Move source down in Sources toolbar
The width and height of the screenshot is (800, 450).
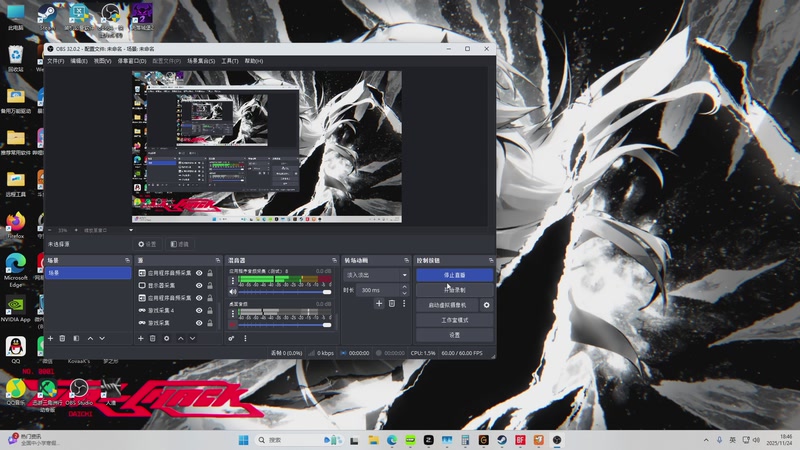[x=192, y=338]
